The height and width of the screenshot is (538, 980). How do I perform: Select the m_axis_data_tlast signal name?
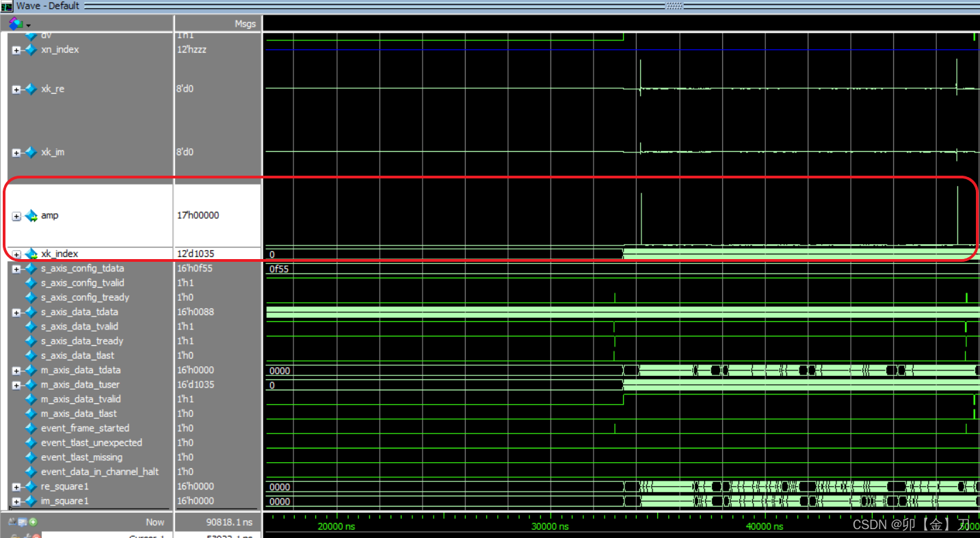coord(79,414)
